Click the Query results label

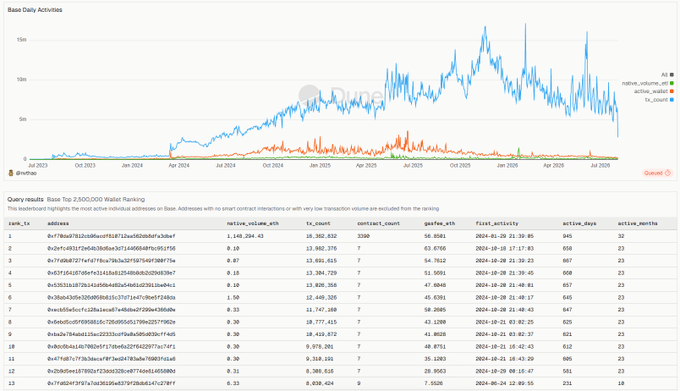click(x=25, y=199)
